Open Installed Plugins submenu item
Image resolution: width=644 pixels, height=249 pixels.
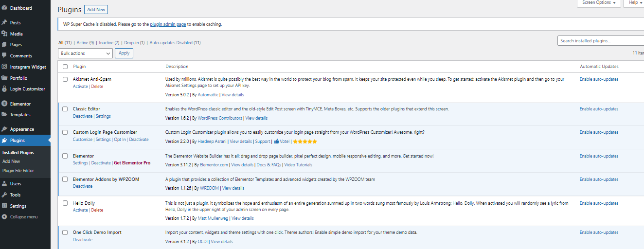(18, 153)
